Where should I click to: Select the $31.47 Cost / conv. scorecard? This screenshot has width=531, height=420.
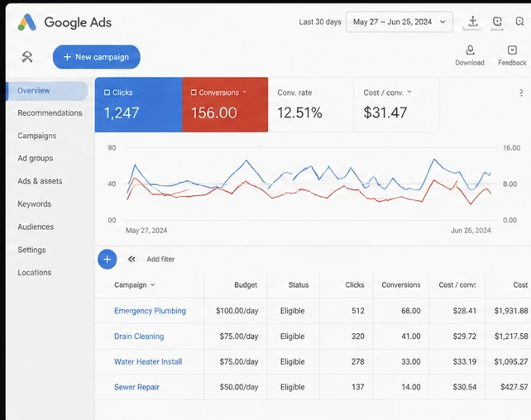(396, 104)
